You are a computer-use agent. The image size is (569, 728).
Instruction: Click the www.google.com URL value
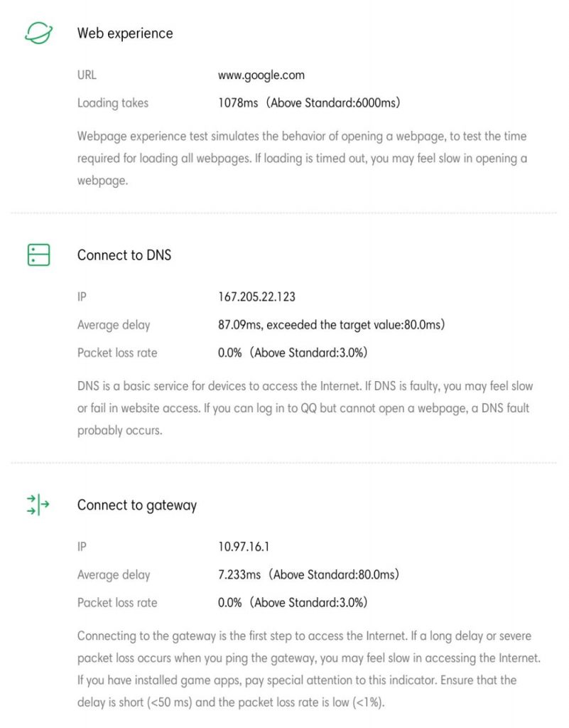pyautogui.click(x=261, y=75)
